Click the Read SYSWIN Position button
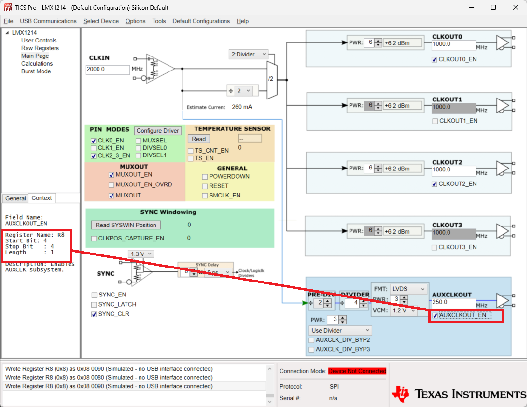 [x=126, y=226]
